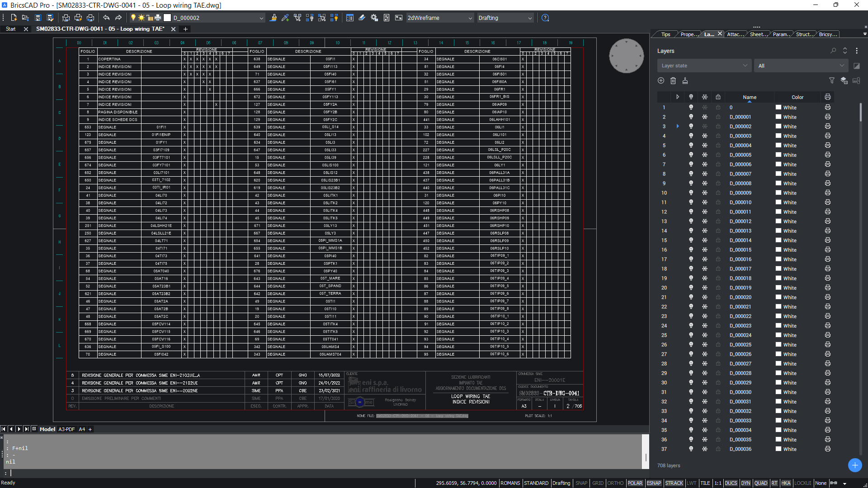Toggle SNAP in the status bar
This screenshot has width=868, height=488.
pyautogui.click(x=581, y=483)
